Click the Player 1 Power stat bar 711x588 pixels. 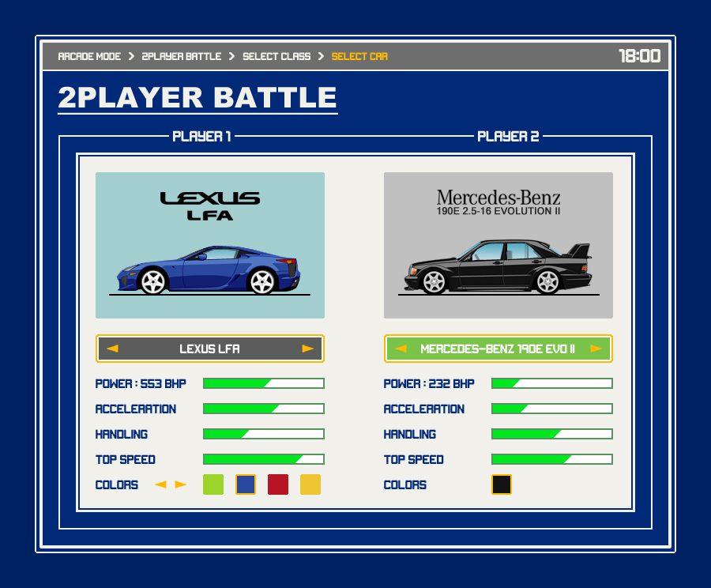(x=263, y=383)
